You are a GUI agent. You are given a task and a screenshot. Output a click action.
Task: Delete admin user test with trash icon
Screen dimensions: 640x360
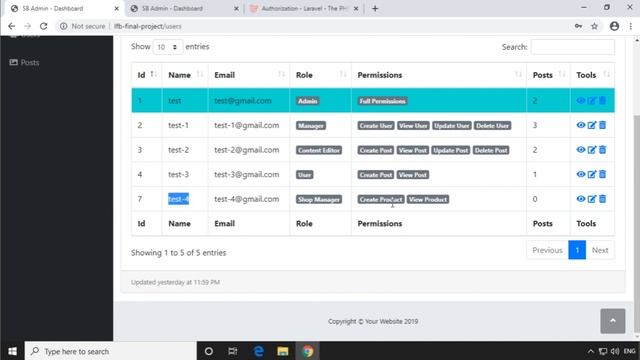[602, 100]
